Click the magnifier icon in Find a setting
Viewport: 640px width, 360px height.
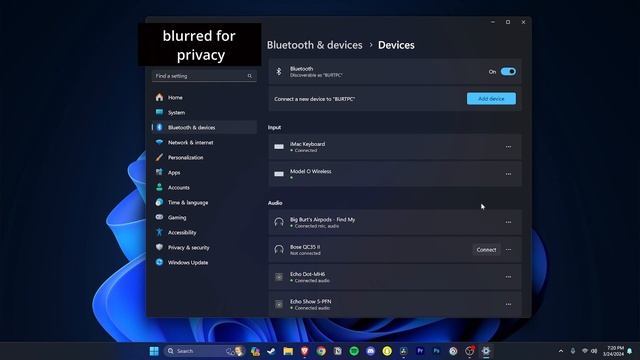(x=249, y=76)
